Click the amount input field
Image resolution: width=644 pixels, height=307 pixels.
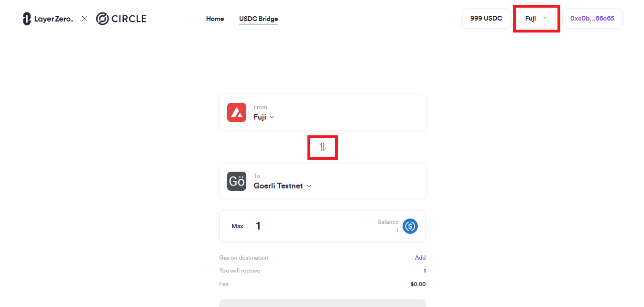pyautogui.click(x=311, y=226)
